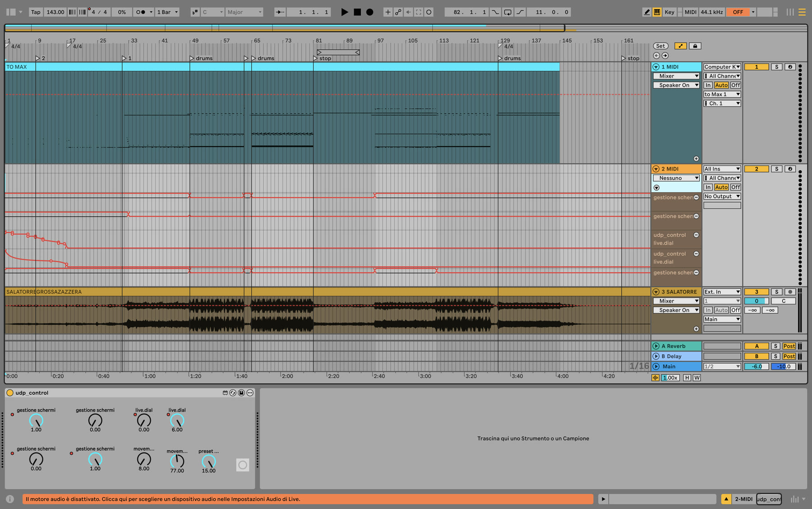Open track 1 'to Max 1' output dropdown
This screenshot has width=812, height=509.
pyautogui.click(x=722, y=94)
